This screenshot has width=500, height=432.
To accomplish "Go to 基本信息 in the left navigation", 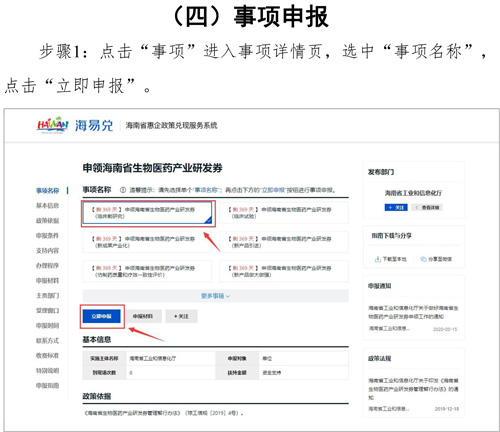I will [47, 205].
